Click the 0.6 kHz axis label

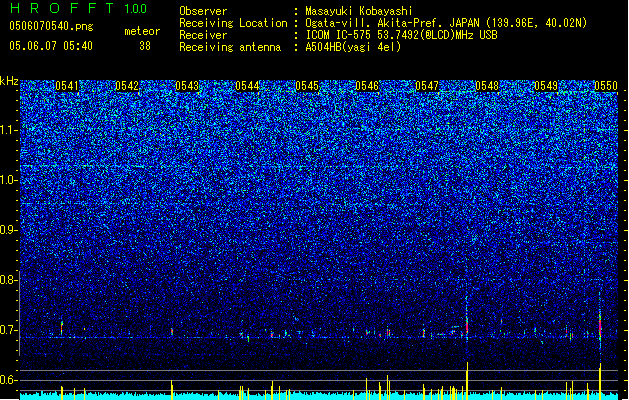pyautogui.click(x=8, y=380)
